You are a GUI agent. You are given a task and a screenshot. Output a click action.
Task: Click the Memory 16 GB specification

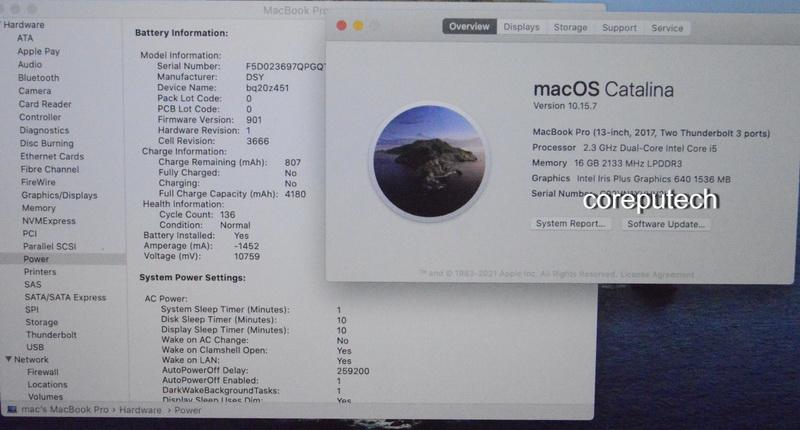click(x=607, y=163)
